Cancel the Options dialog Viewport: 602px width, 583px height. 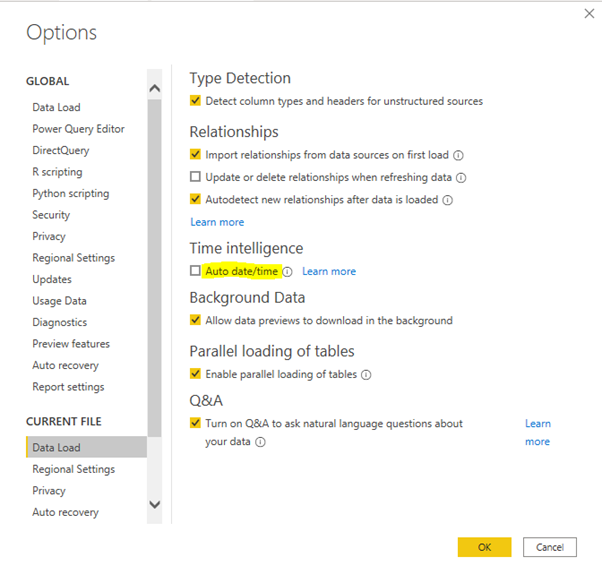549,547
